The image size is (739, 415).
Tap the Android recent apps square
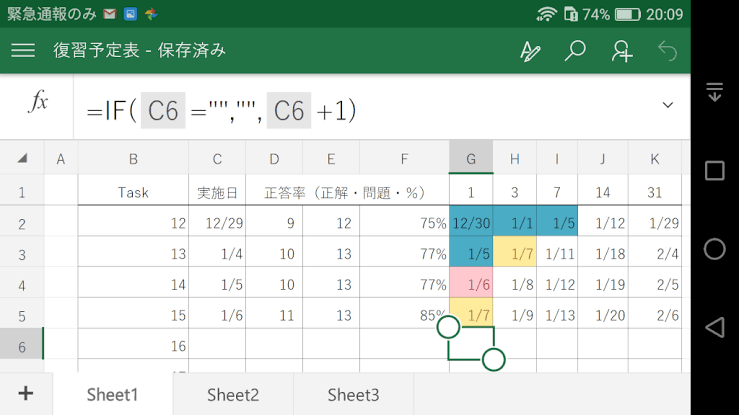point(714,171)
